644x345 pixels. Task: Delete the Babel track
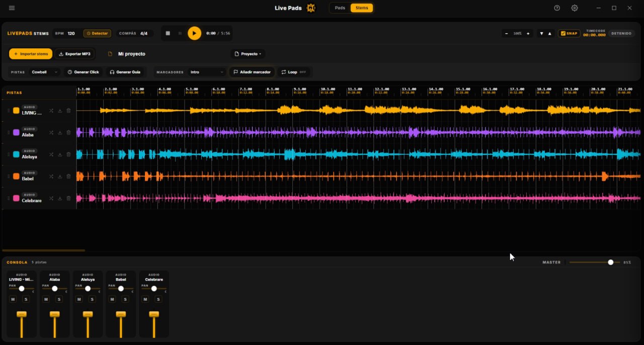click(x=68, y=176)
